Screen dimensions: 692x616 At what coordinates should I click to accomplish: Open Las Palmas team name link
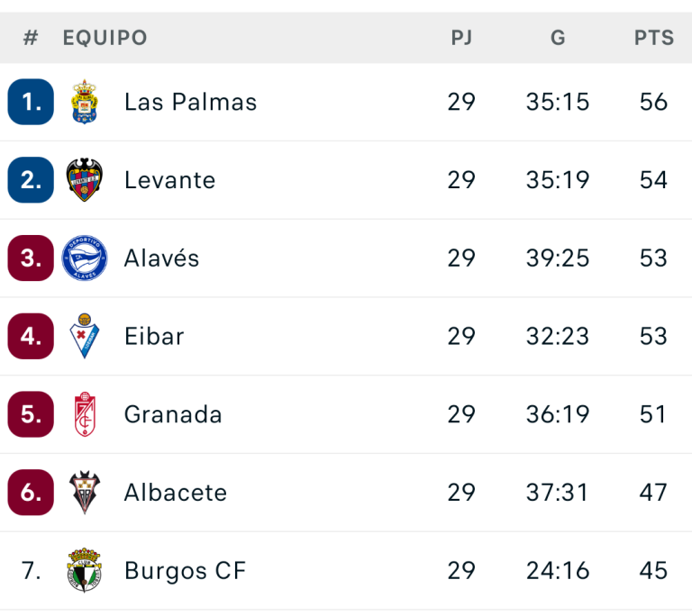tap(190, 102)
